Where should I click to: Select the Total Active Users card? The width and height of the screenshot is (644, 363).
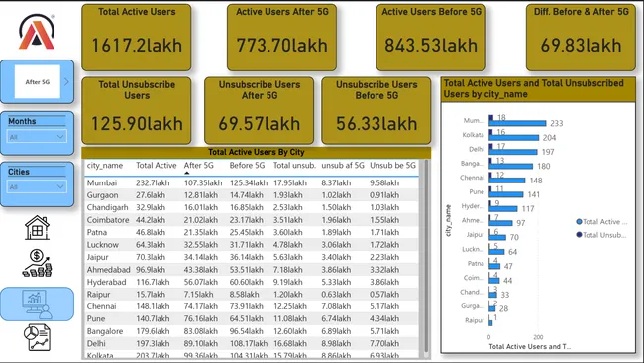[x=137, y=38]
